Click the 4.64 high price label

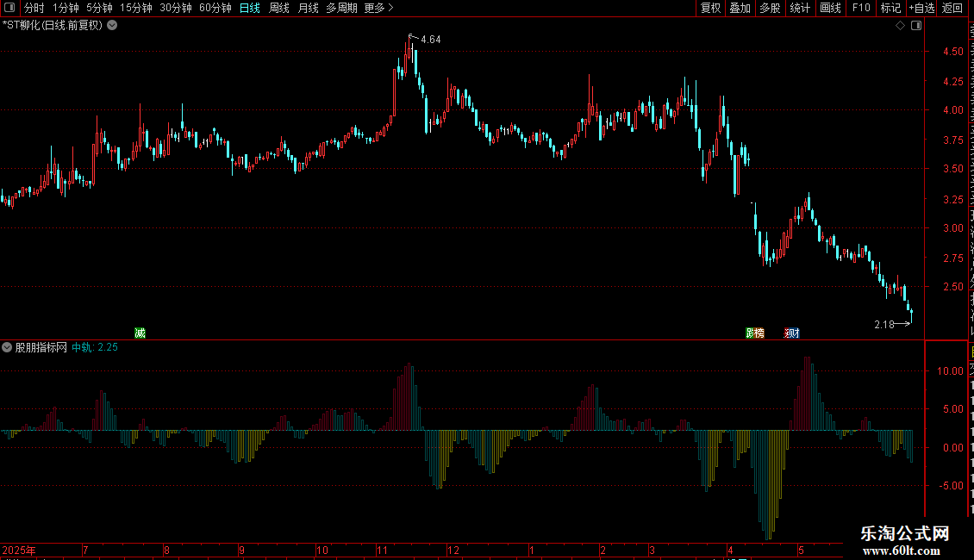pyautogui.click(x=430, y=40)
